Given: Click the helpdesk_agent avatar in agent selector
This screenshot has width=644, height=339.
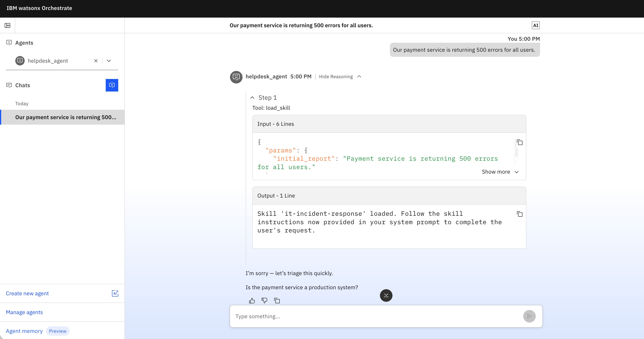Looking at the screenshot, I should pos(20,61).
